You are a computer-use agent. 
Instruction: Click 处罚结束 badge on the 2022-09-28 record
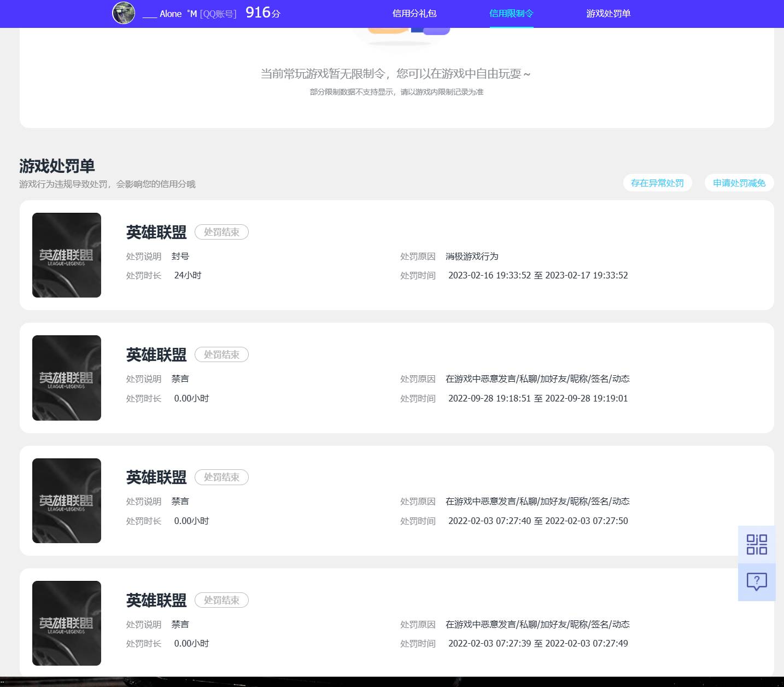[221, 354]
